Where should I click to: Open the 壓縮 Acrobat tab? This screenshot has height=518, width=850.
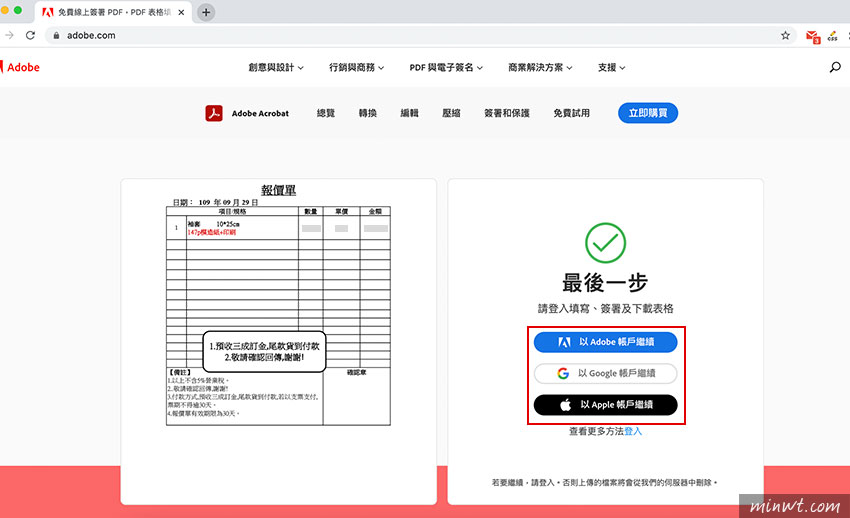pos(451,113)
